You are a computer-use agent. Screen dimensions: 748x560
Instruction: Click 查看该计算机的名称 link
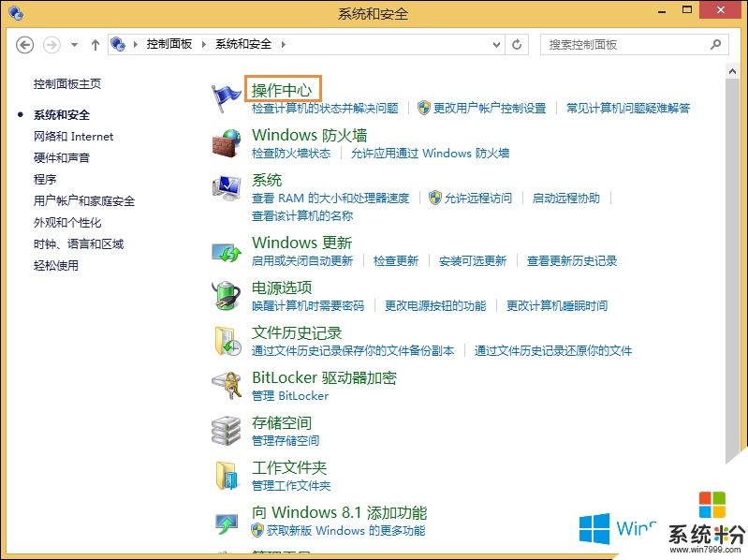point(302,216)
